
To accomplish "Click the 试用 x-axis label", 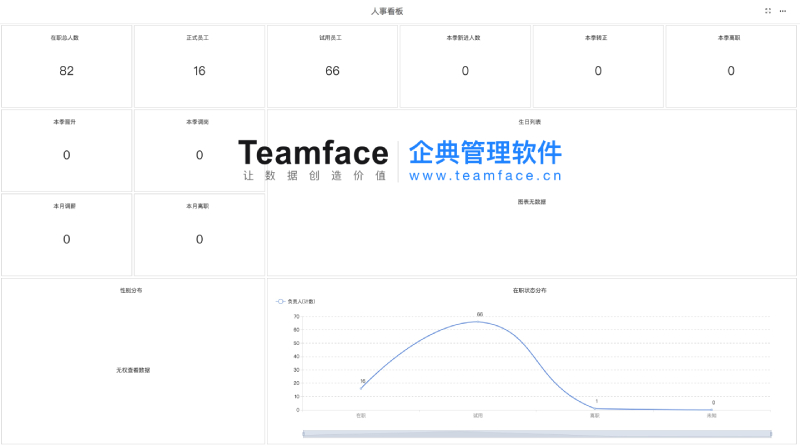I will coord(478,416).
